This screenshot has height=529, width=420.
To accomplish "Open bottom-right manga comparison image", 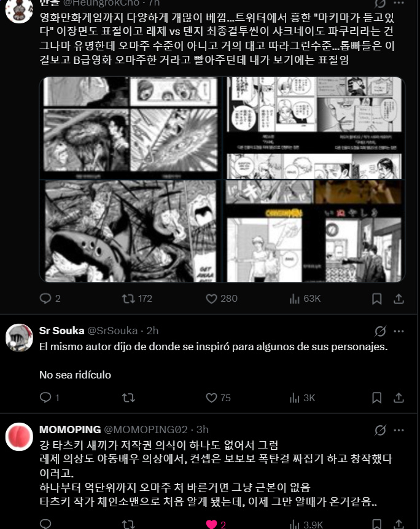I will point(315,231).
